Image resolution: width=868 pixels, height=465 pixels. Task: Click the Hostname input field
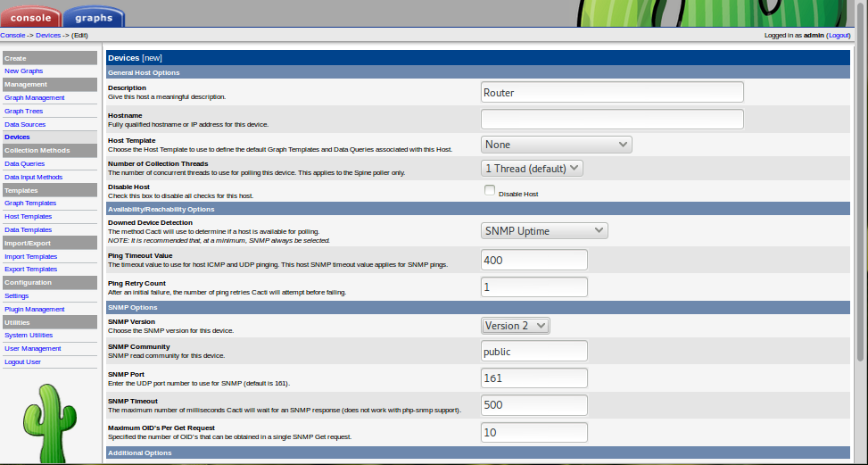pyautogui.click(x=612, y=120)
